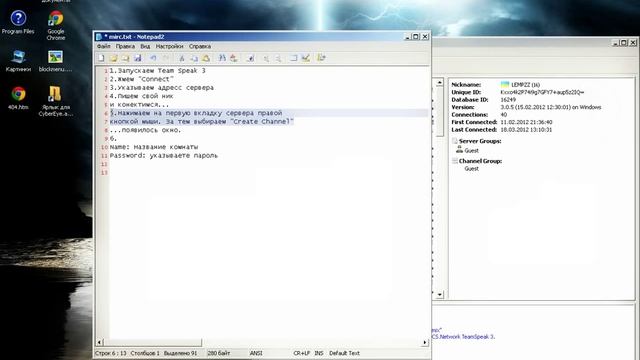
Task: Click the "Server Groups:" heading in TeamSpeak
Action: click(x=480, y=141)
